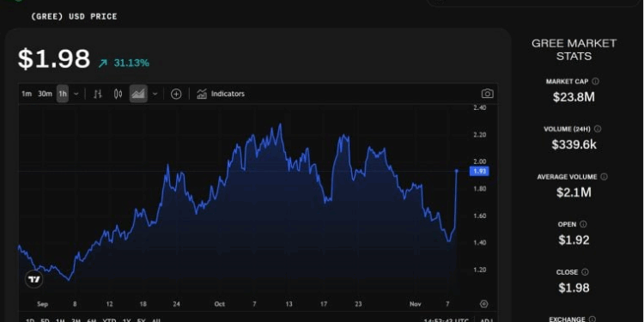644x322 pixels.
Task: Click the compare or add symbol plus icon
Action: pyautogui.click(x=176, y=94)
